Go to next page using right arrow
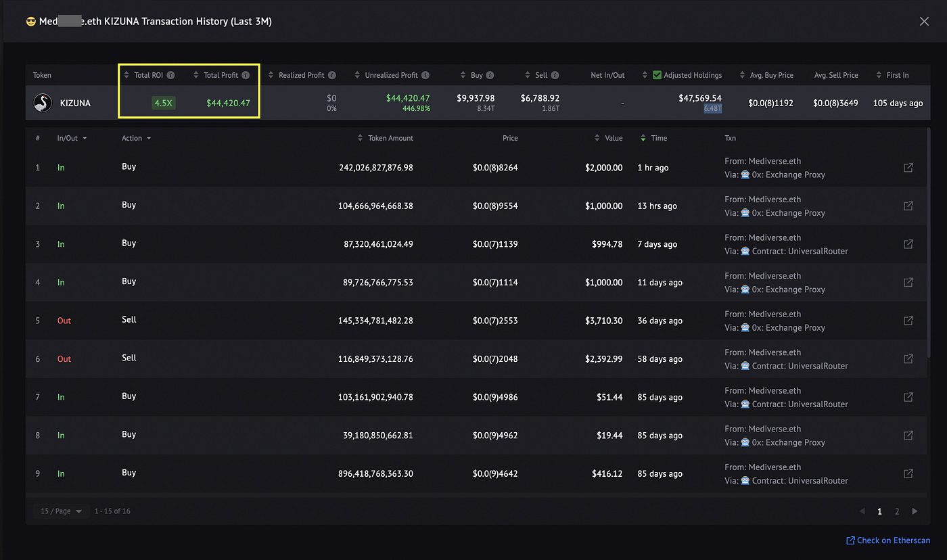 (x=915, y=511)
